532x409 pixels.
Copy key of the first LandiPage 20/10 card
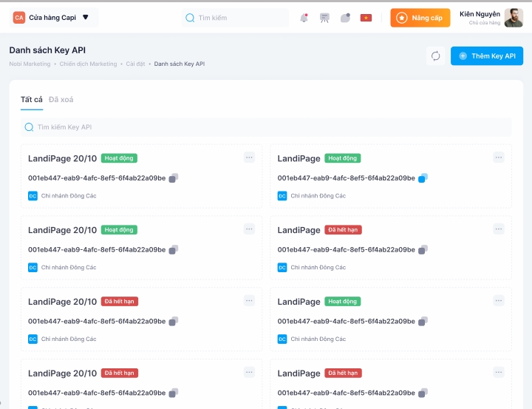click(x=174, y=178)
